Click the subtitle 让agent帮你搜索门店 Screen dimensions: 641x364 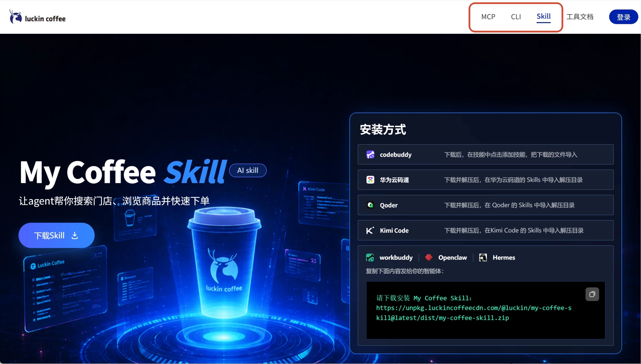65,201
